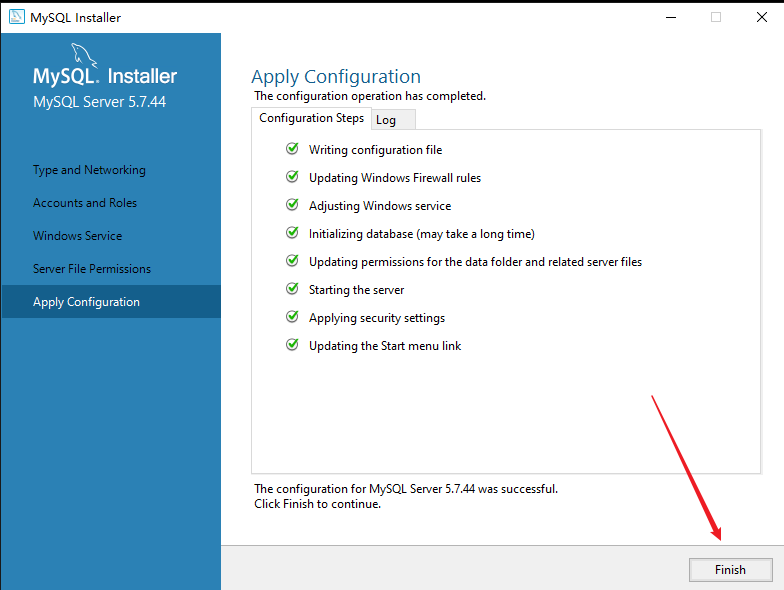784x590 pixels.
Task: Click checkmark icon beside Adjusting Windows service
Action: click(292, 204)
